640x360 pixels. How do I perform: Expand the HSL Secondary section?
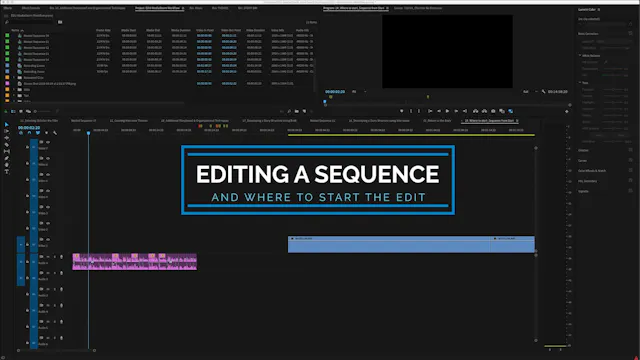[x=587, y=181]
